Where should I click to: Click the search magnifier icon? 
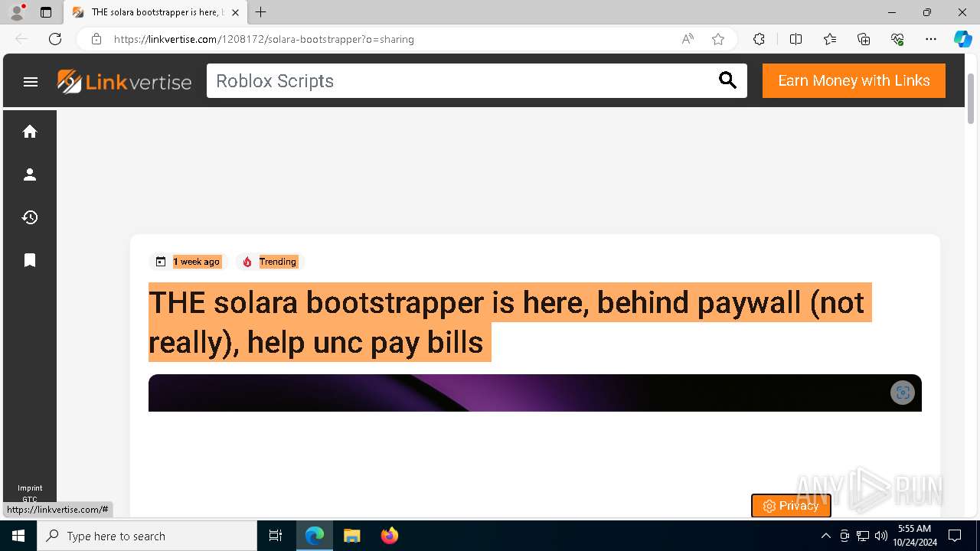(x=727, y=80)
